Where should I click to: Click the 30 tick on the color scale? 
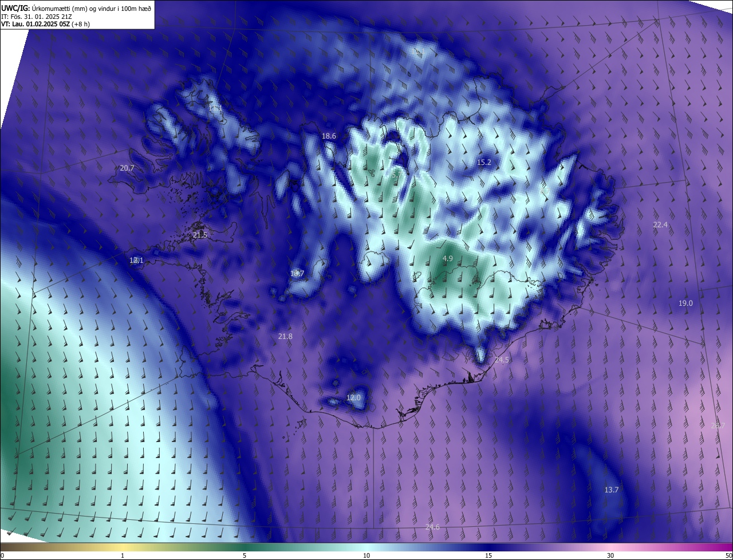(x=610, y=556)
